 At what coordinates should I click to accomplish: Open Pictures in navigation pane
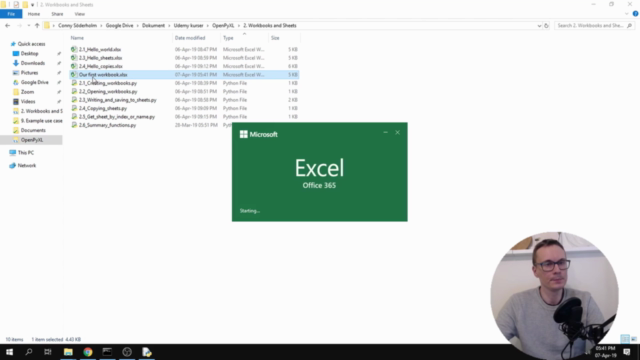coord(29,73)
